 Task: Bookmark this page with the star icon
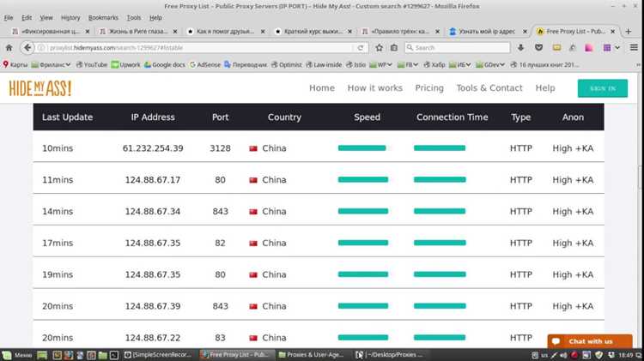pos(379,48)
